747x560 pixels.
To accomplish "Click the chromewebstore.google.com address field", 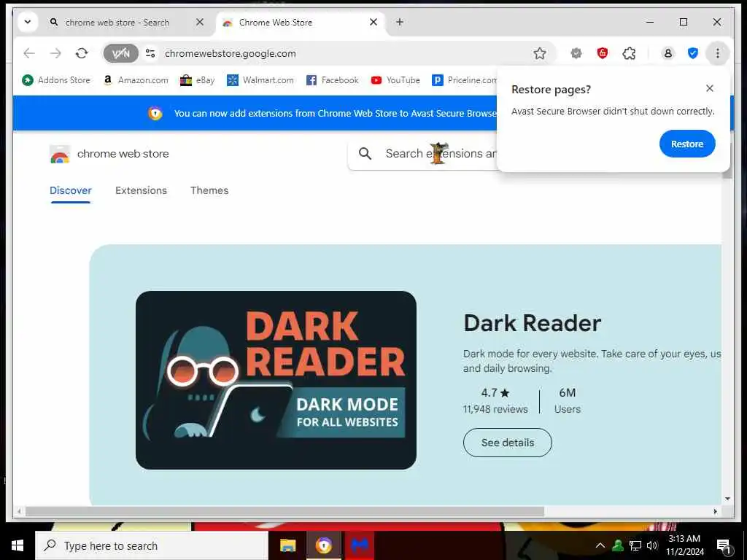I will (230, 53).
